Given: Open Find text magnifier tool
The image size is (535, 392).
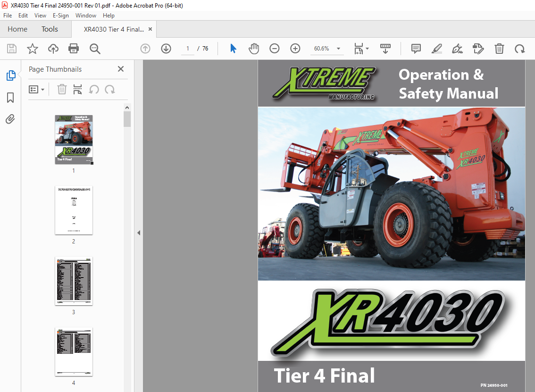Looking at the screenshot, I should 95,49.
